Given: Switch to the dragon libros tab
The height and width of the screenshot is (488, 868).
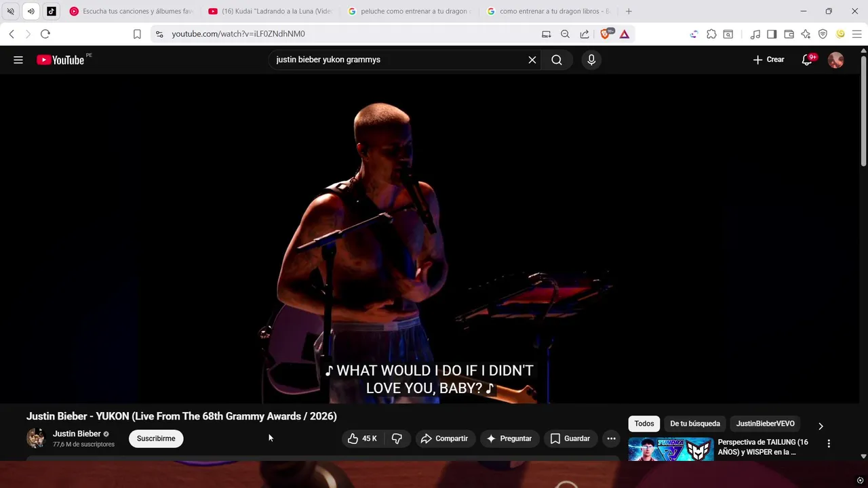Looking at the screenshot, I should click(548, 11).
